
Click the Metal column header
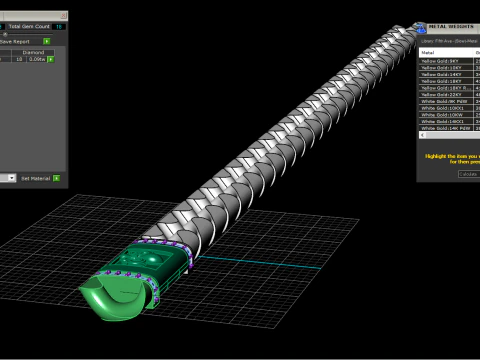coord(446,53)
